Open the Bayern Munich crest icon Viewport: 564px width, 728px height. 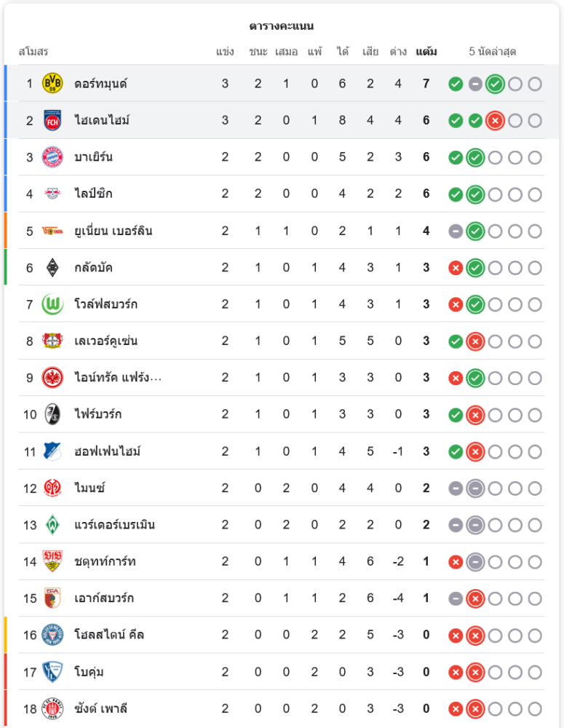tap(52, 157)
